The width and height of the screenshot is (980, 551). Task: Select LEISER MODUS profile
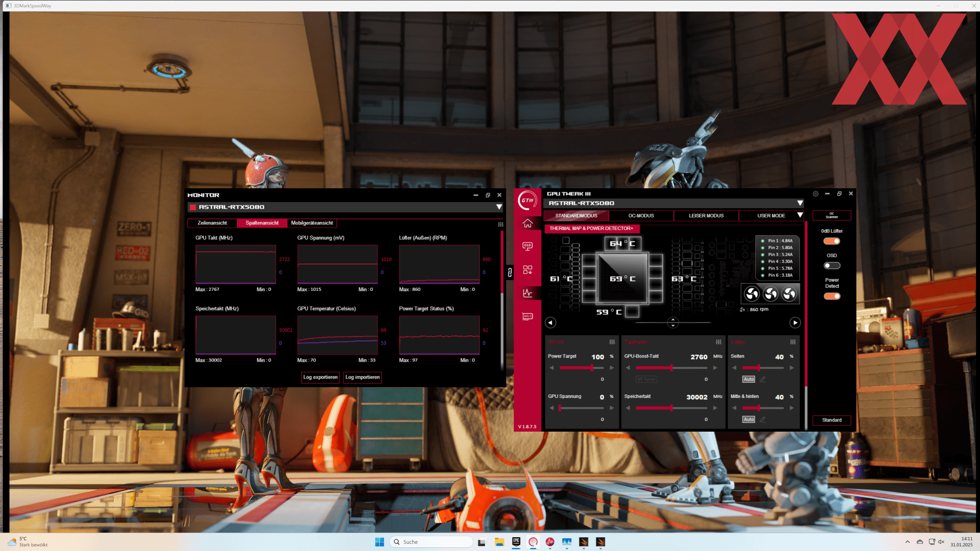coord(706,216)
